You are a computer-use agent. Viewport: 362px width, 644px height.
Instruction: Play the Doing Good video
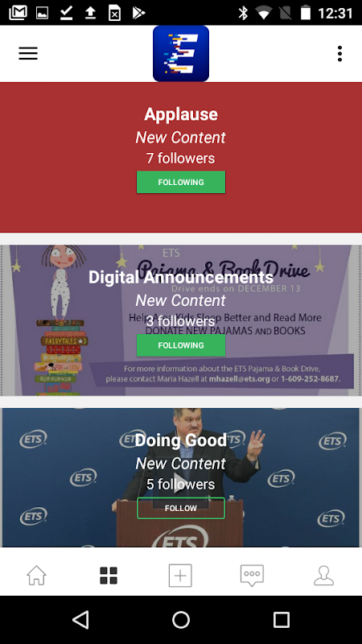(179, 483)
